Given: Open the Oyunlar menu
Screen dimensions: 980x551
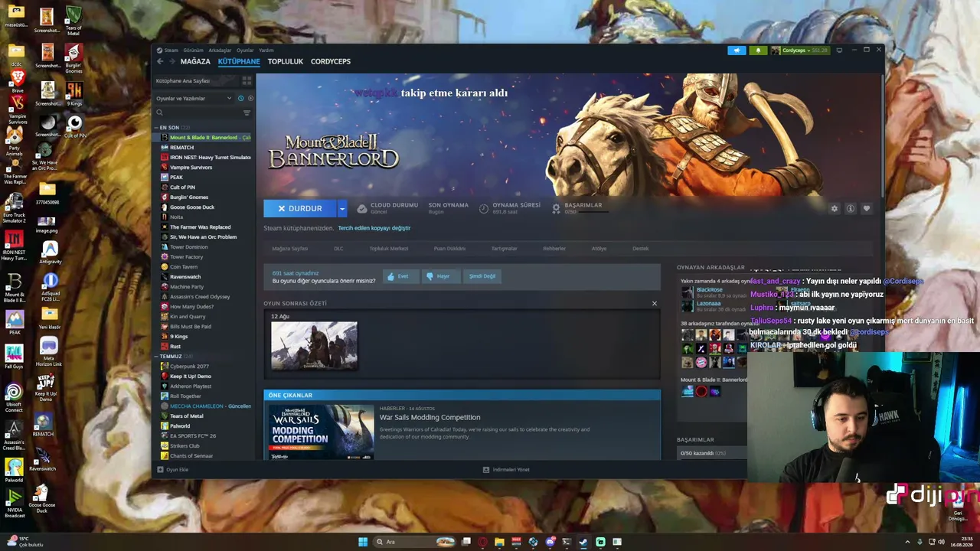Looking at the screenshot, I should (245, 51).
